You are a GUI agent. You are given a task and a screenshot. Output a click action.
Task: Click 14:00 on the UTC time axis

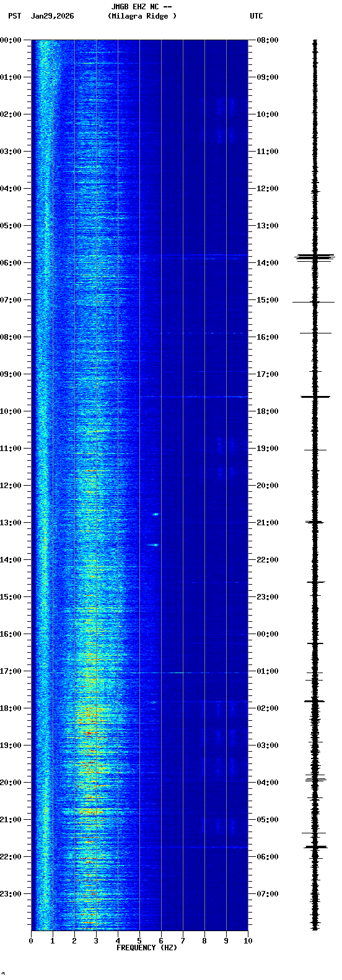pos(268,263)
